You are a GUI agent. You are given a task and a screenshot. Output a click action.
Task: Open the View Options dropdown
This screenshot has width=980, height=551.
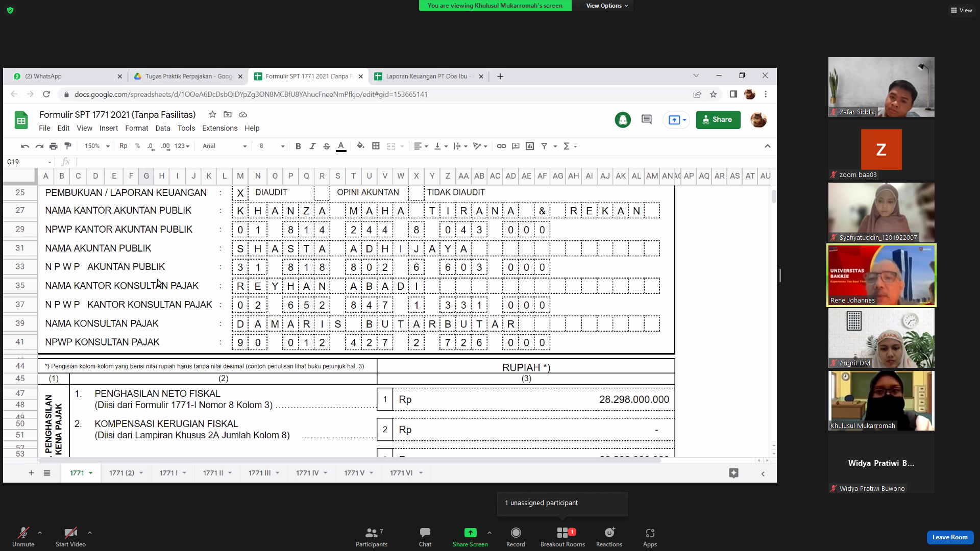tap(606, 6)
